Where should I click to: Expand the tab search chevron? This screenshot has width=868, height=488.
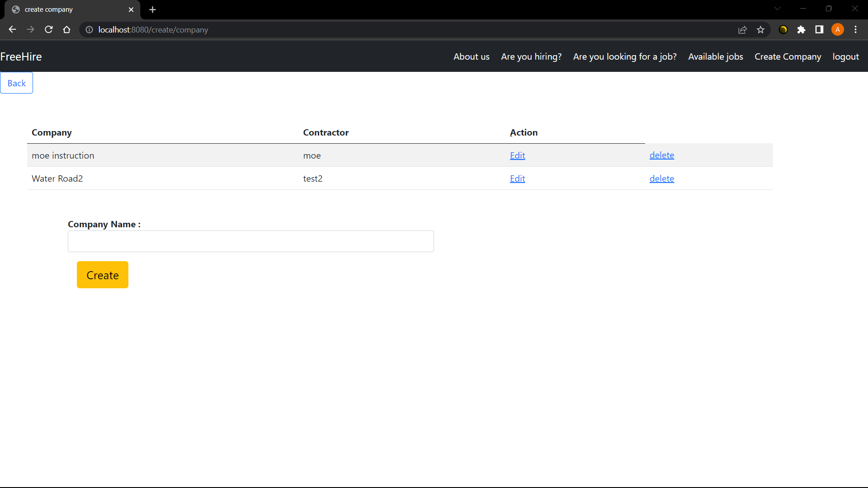[x=777, y=9]
